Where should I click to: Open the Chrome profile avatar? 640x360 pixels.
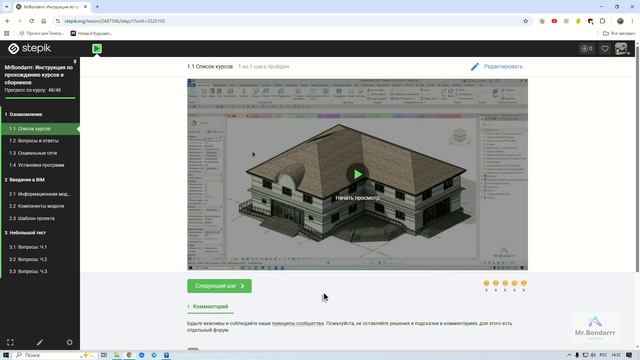coord(620,21)
